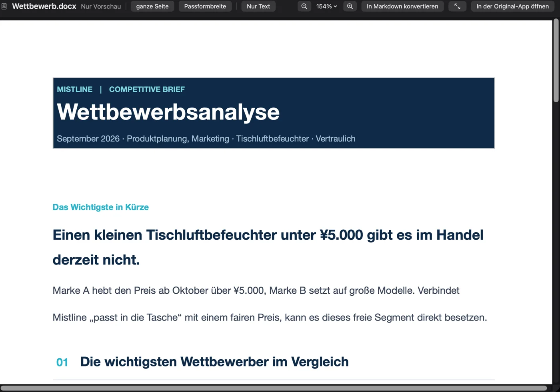Click the headline about Tischluftbefeuchter unter ¥5.000
560x392 pixels.
pos(268,247)
